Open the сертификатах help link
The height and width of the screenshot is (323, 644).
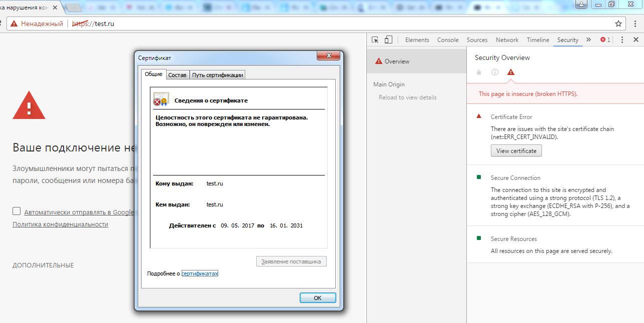click(x=200, y=273)
